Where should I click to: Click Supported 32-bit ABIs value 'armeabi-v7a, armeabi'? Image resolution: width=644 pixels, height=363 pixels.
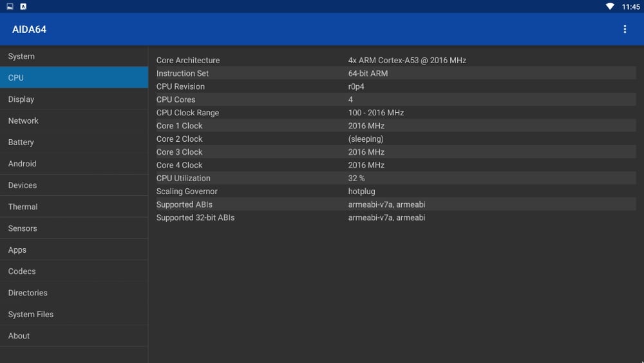(x=386, y=217)
